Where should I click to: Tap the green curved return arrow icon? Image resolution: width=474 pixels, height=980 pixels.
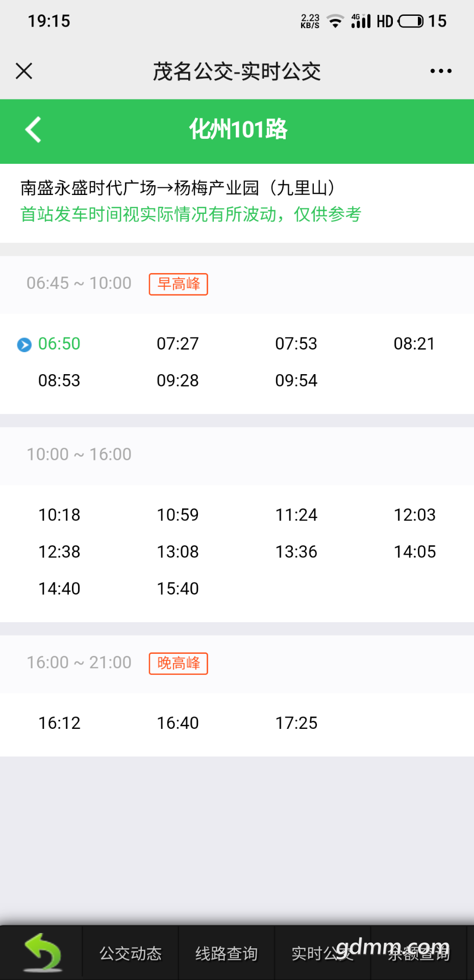point(43,952)
